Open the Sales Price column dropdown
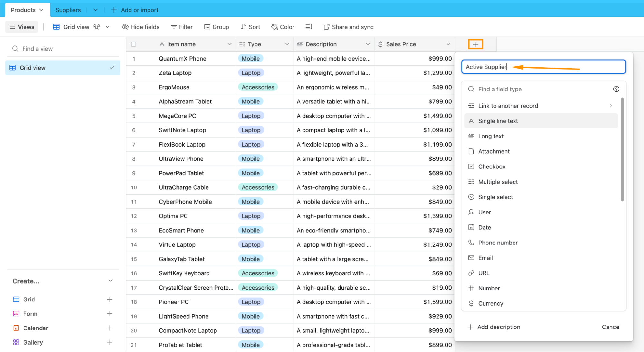Screen dimensions: 644x352 click(448, 44)
